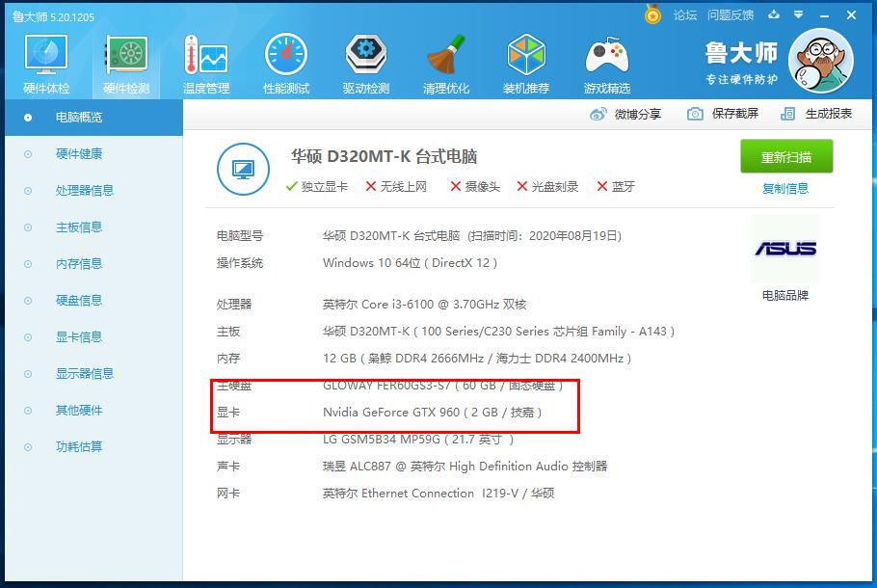
Task: Switch to 硬件检测 hardware detection module
Action: pos(123,63)
